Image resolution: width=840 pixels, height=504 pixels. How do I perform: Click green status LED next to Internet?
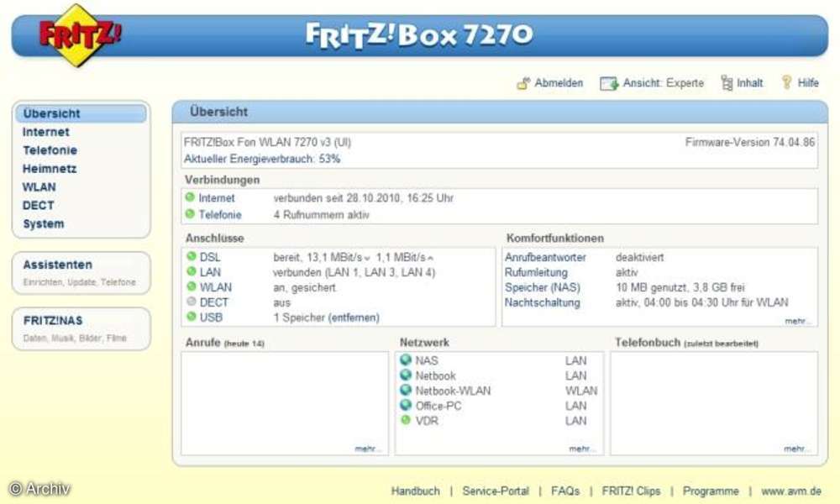(190, 197)
